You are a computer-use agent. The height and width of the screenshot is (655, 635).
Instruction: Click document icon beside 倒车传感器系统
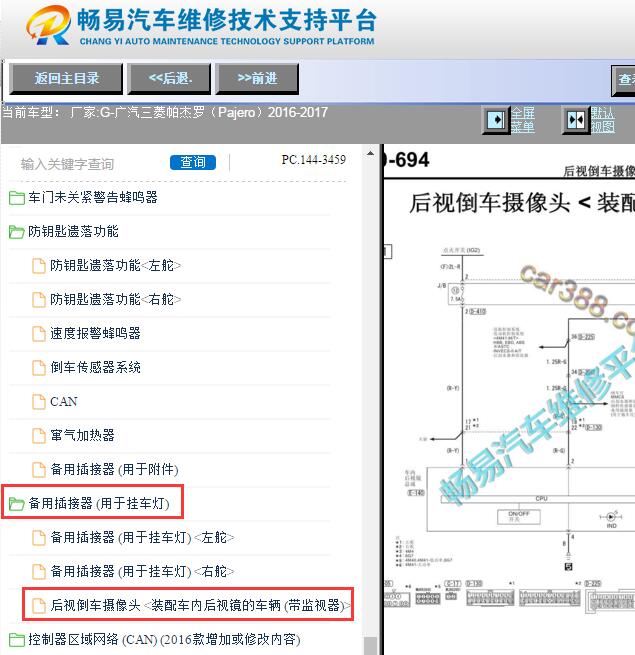[x=39, y=368]
